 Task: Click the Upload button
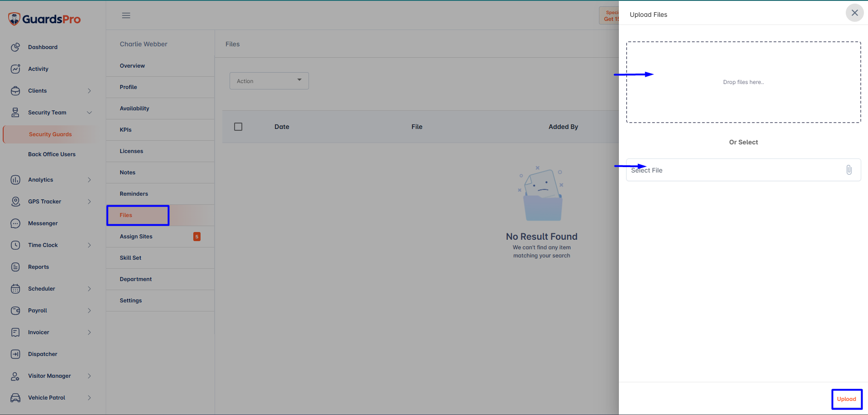(847, 399)
